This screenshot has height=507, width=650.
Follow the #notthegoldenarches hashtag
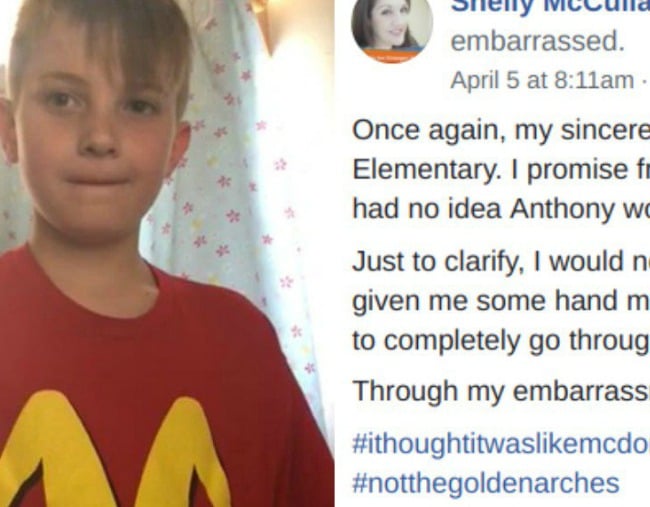click(485, 483)
